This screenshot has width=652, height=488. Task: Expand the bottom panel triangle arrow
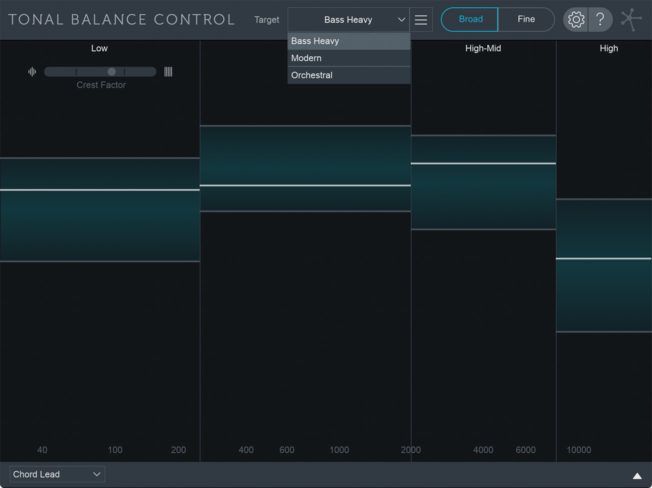pyautogui.click(x=637, y=476)
